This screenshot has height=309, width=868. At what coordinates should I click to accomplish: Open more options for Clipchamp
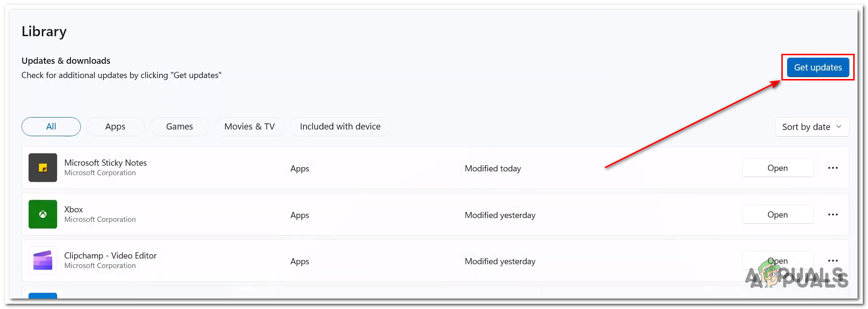[x=833, y=261]
